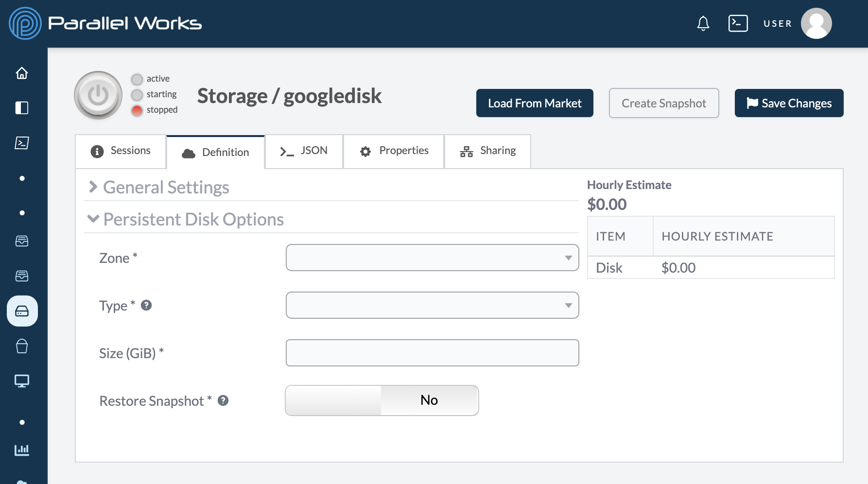Image resolution: width=868 pixels, height=484 pixels.
Task: Click the Disk item row label
Action: pos(609,268)
